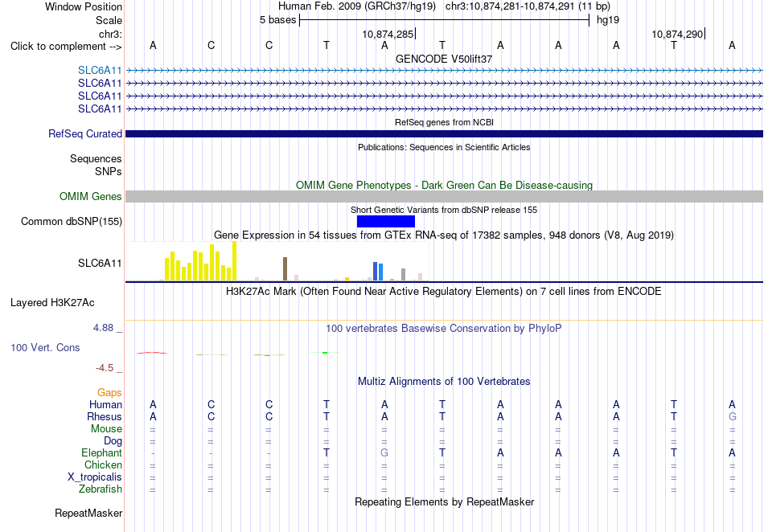Click the blue dbSNP variant block
Image resolution: width=764 pixels, height=532 pixels.
tap(386, 222)
